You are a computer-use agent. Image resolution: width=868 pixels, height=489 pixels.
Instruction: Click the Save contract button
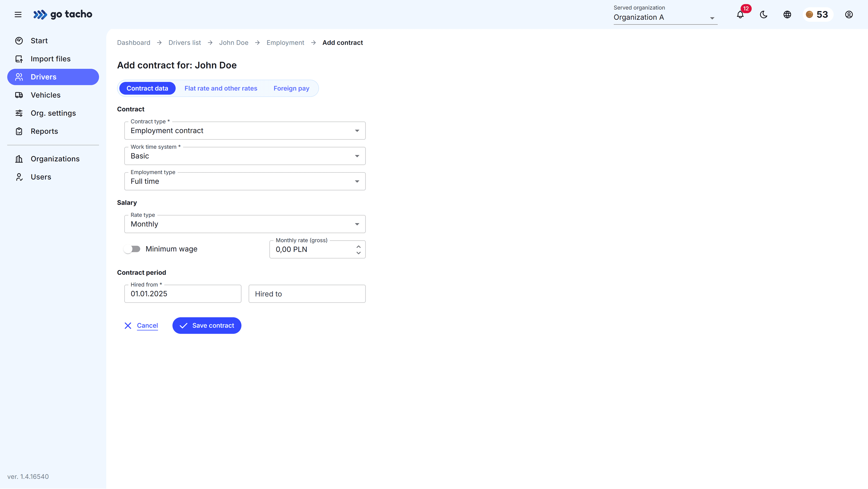click(207, 325)
